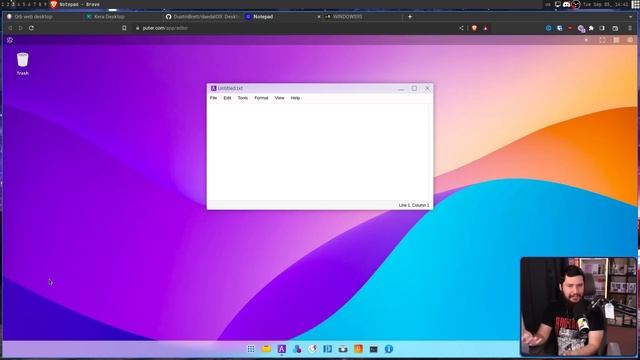
Task: Open the app grid launcher in the dock
Action: (251, 349)
